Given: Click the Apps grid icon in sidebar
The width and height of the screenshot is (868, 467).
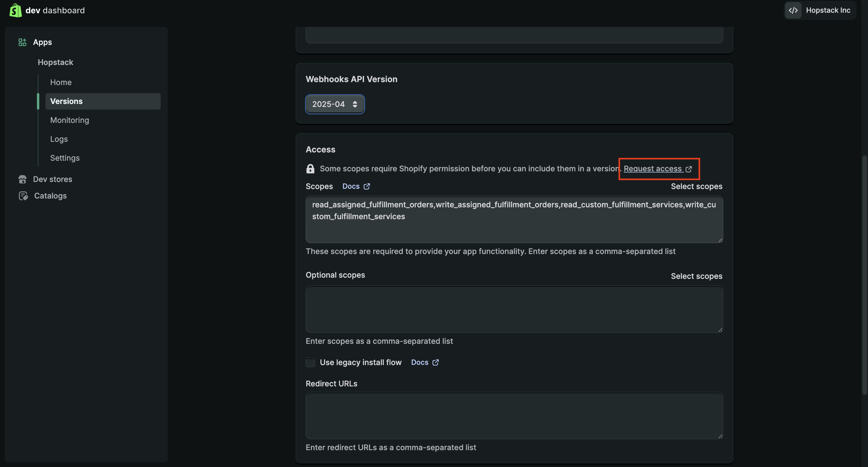Looking at the screenshot, I should [x=22, y=42].
